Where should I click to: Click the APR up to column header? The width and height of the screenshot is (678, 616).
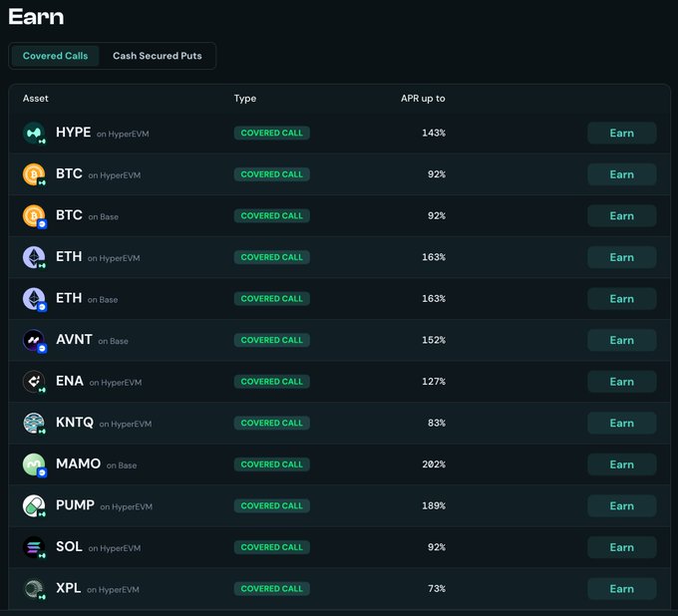[423, 99]
